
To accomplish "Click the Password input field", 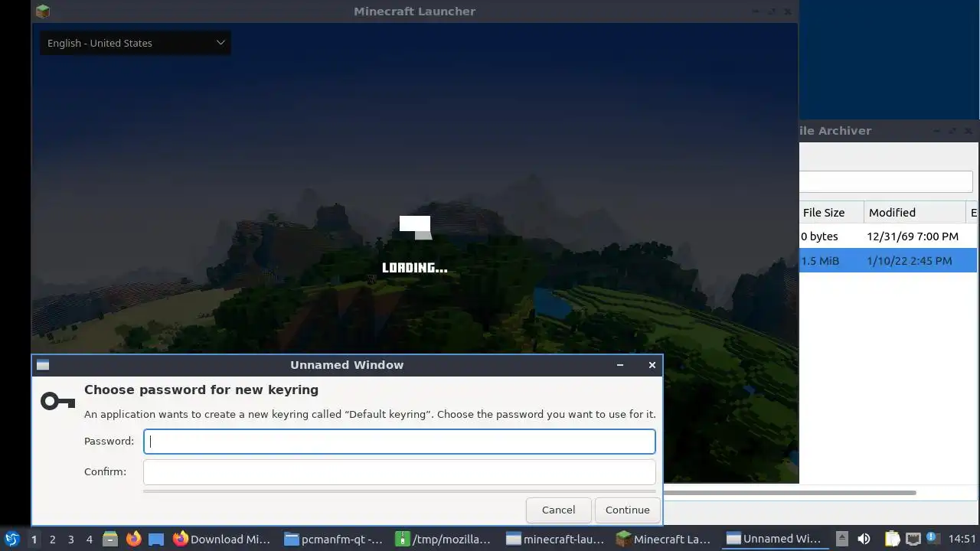I will tap(399, 442).
